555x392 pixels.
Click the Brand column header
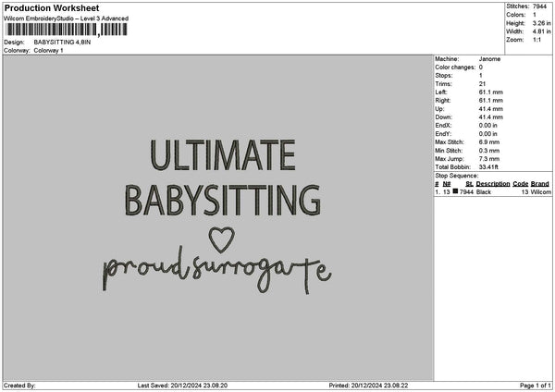540,184
